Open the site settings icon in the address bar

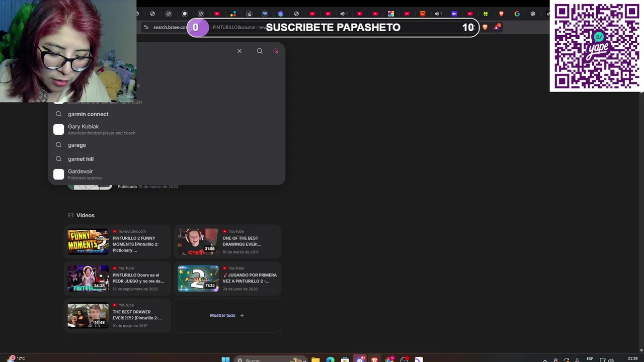pos(146,27)
